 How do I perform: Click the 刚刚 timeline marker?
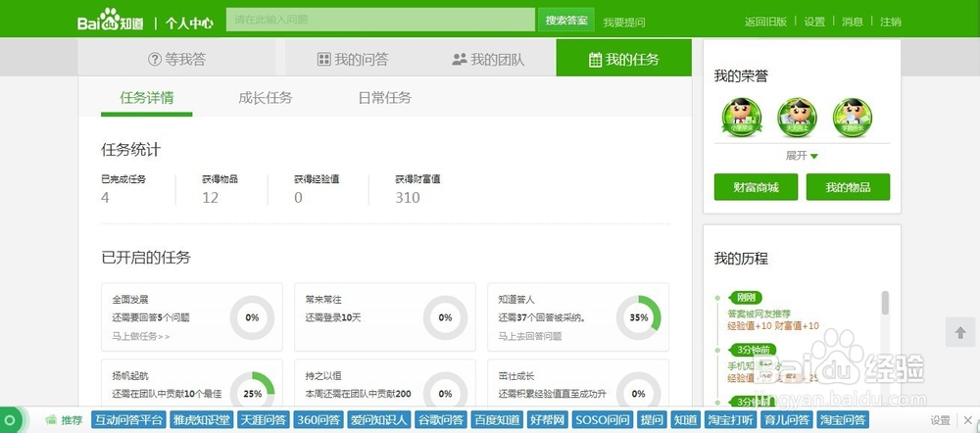[x=747, y=298]
